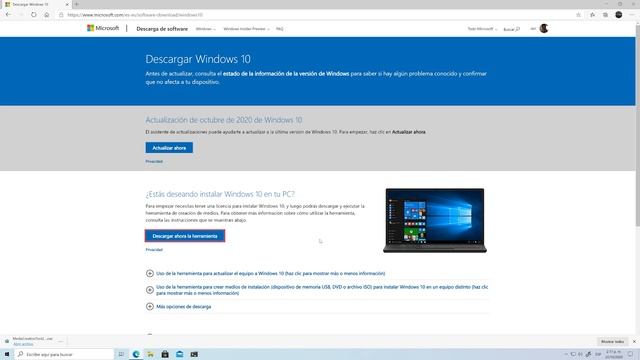Click '¿Estás deseando instalar Windows 10 en tu PC?' heading

tap(220, 194)
